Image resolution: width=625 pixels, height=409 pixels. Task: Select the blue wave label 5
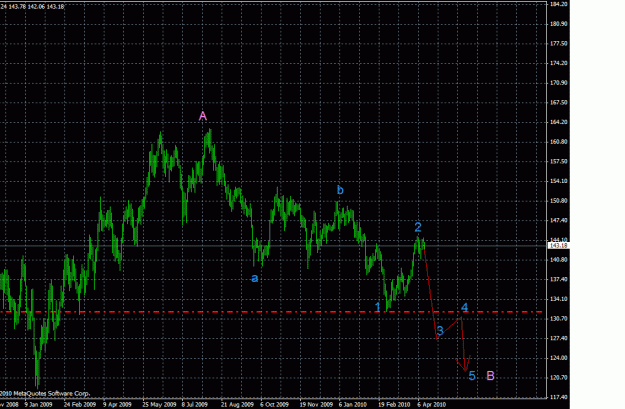(x=472, y=376)
